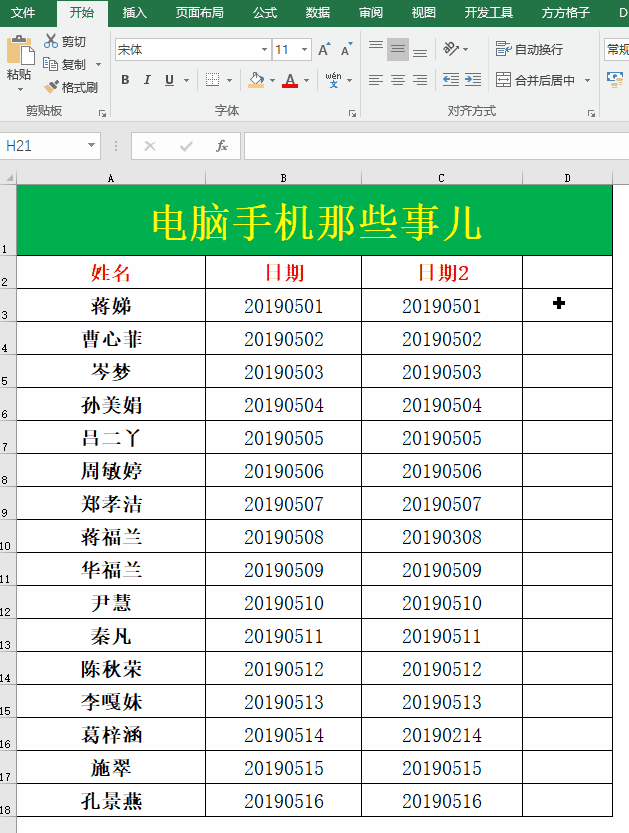This screenshot has width=629, height=833.
Task: Set middle vertical alignment
Action: [398, 49]
